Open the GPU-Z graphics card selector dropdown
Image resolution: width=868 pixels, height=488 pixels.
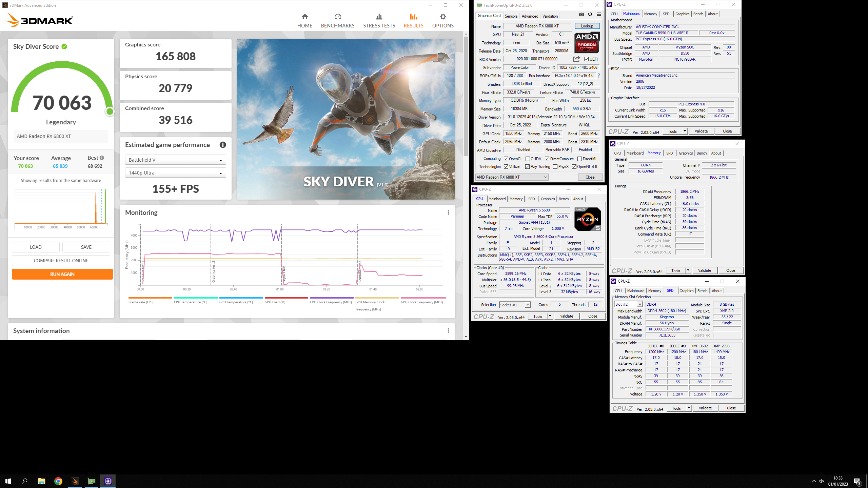point(512,177)
